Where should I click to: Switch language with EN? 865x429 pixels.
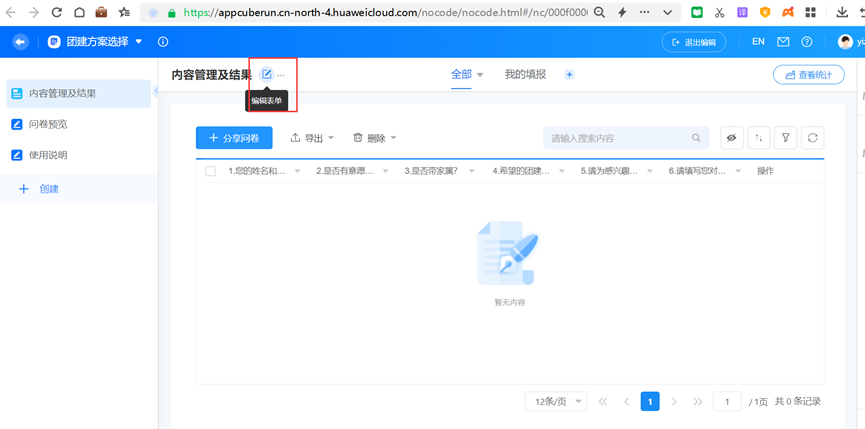coord(758,42)
